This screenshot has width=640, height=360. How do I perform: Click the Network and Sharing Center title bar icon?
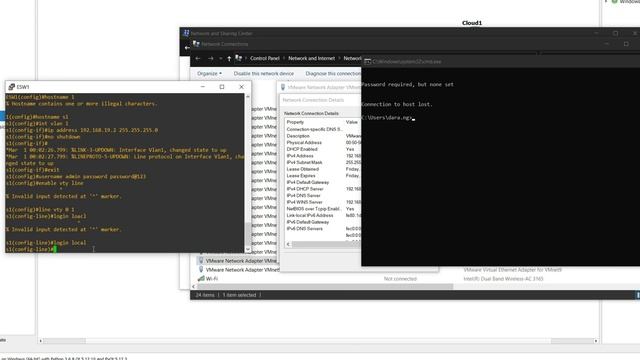tap(186, 33)
